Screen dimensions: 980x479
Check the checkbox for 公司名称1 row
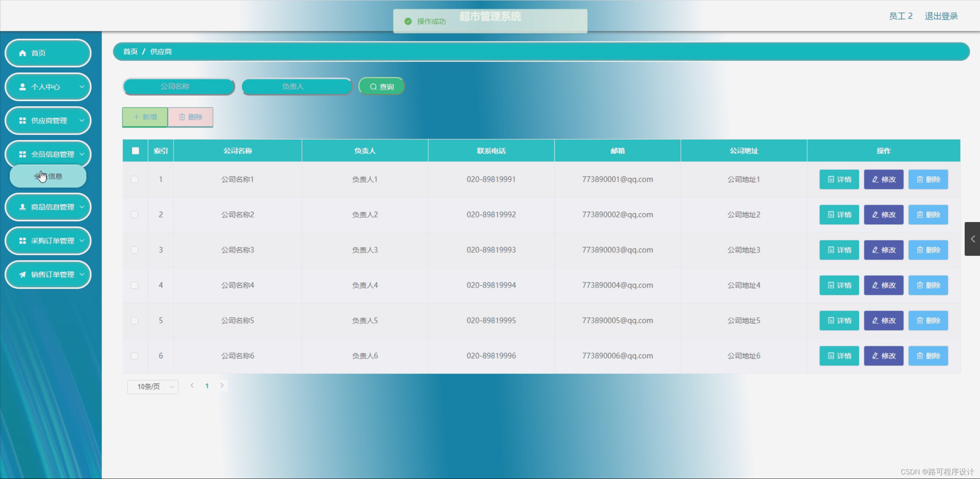135,179
